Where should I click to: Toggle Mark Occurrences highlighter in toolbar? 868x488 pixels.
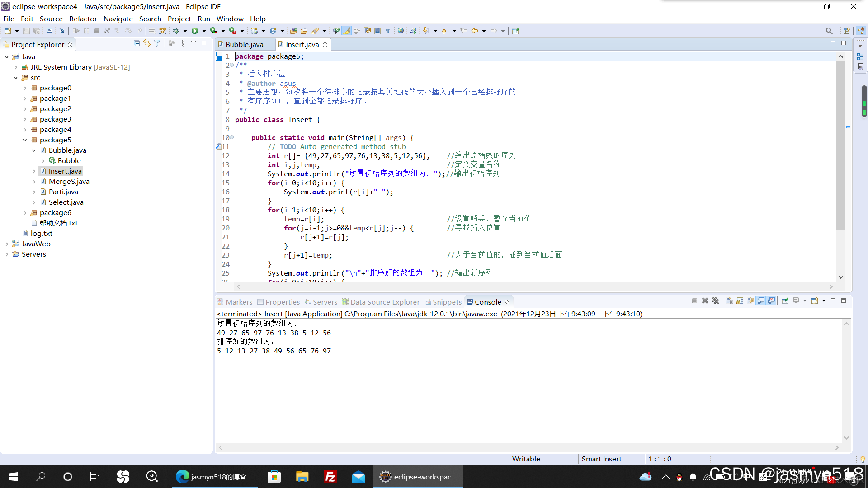346,31
